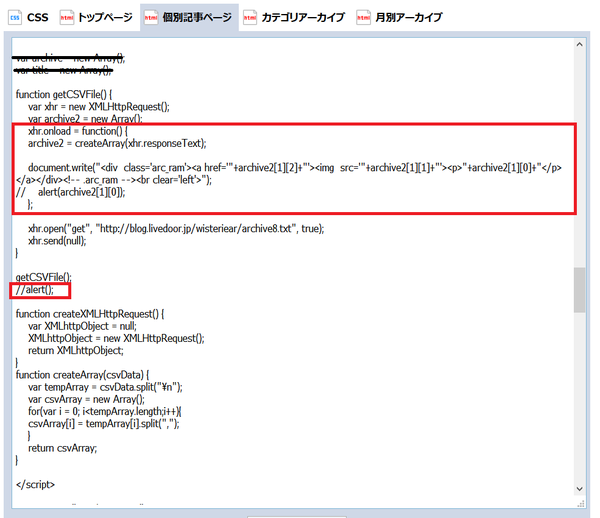This screenshot has width=600, height=518.
Task: Switch to the トップページ tab
Action: tap(96, 17)
